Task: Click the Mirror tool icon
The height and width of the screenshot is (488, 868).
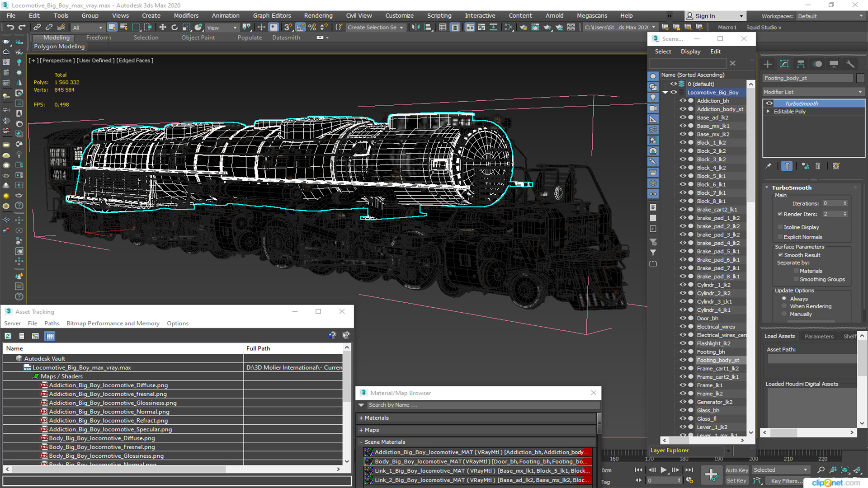Action: pyautogui.click(x=416, y=27)
